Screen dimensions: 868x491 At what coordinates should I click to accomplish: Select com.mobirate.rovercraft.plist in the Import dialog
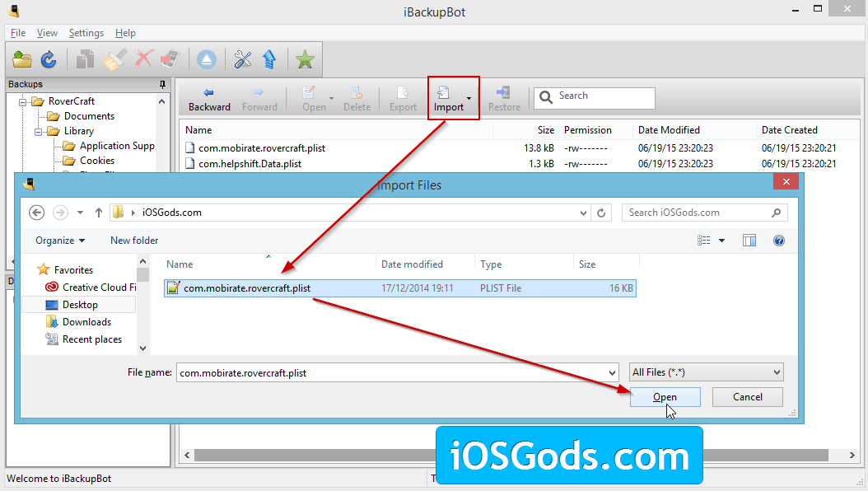[x=246, y=288]
